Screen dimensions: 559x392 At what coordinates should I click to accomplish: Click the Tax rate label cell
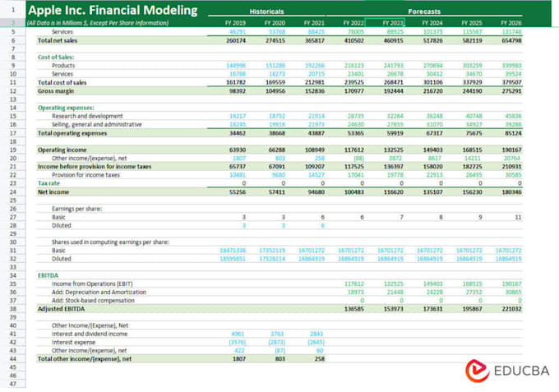(x=49, y=183)
